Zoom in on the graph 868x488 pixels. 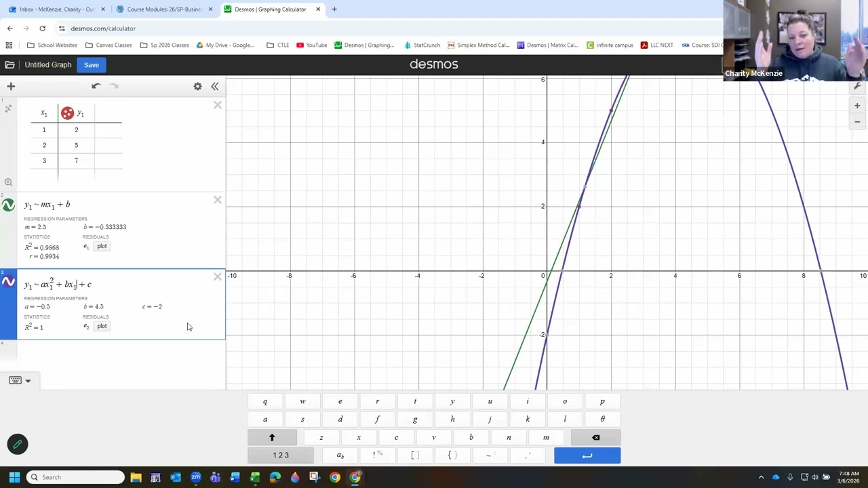point(857,106)
